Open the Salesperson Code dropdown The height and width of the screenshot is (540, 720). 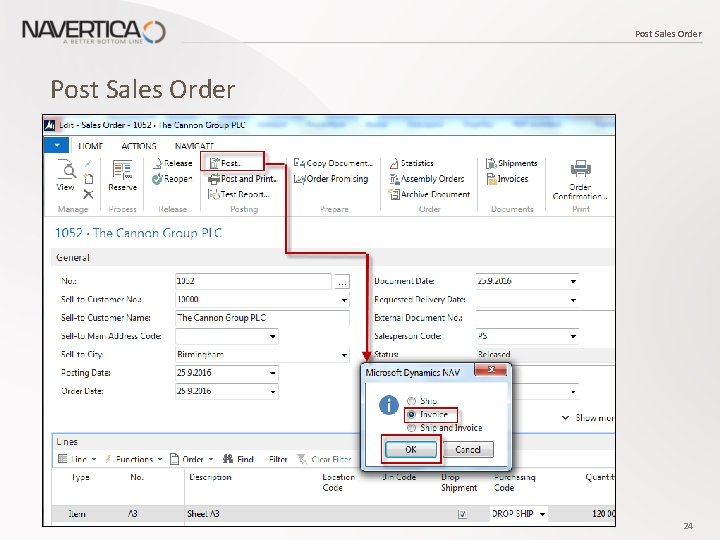coord(573,336)
